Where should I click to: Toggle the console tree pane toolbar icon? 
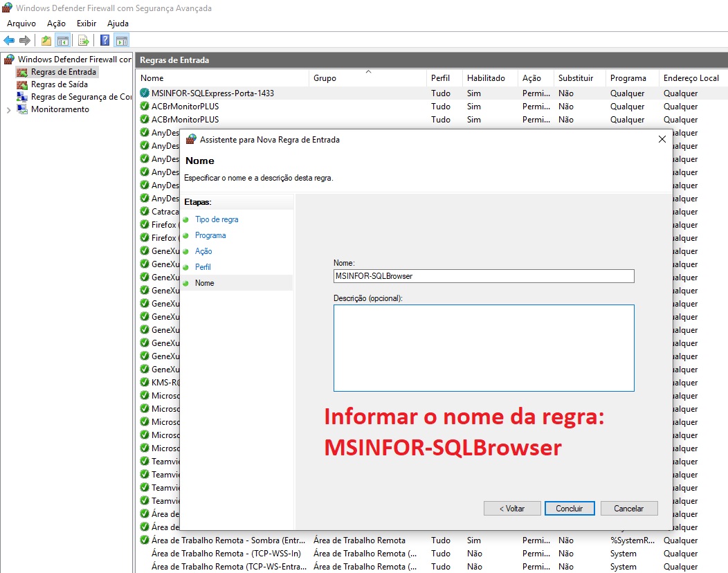(x=63, y=40)
